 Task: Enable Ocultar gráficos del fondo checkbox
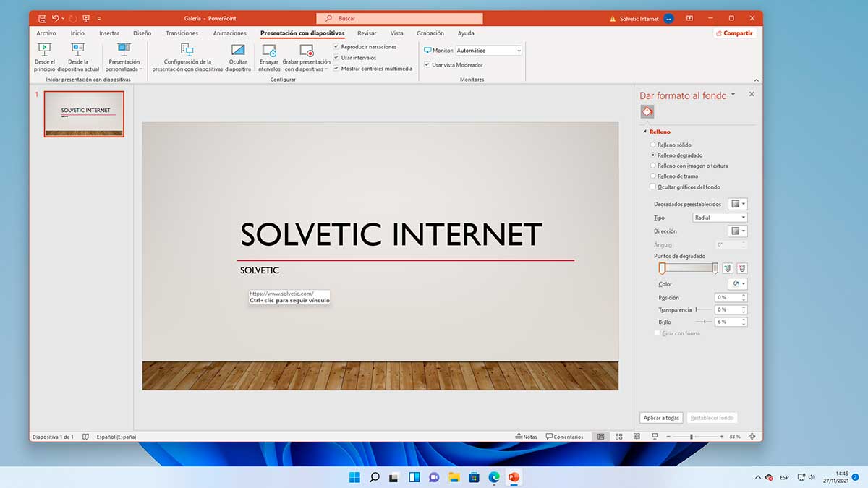653,187
